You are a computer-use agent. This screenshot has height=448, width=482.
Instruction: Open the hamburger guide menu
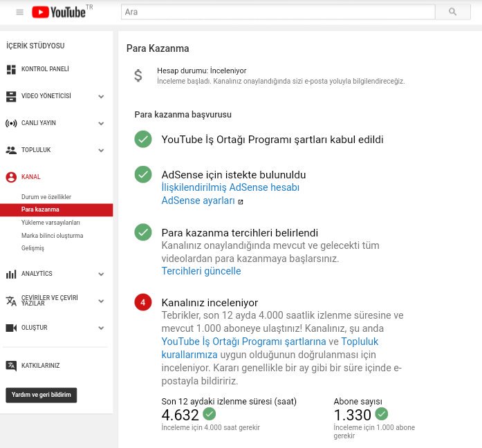click(x=19, y=12)
